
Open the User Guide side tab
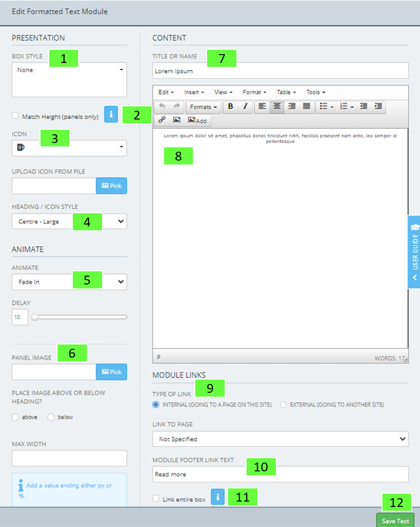point(414,252)
